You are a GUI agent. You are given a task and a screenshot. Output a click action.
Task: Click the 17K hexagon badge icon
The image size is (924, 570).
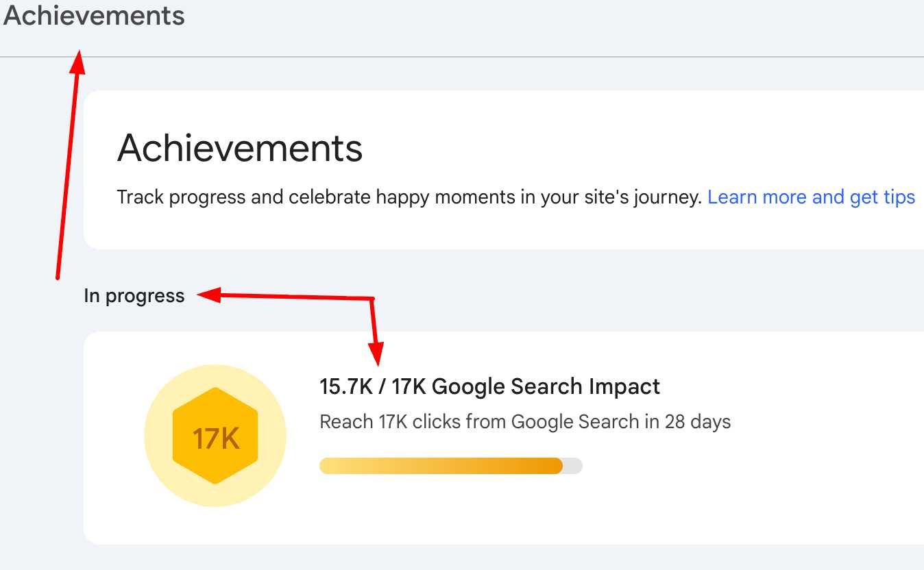(215, 436)
